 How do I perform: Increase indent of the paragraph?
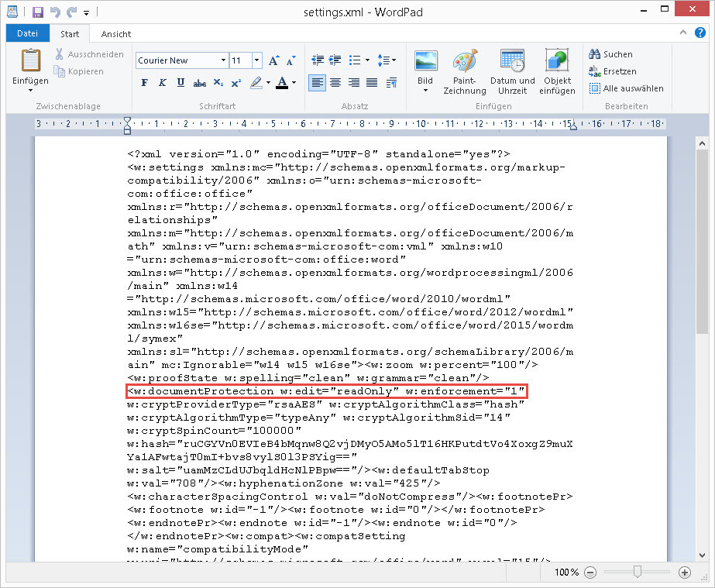click(335, 60)
